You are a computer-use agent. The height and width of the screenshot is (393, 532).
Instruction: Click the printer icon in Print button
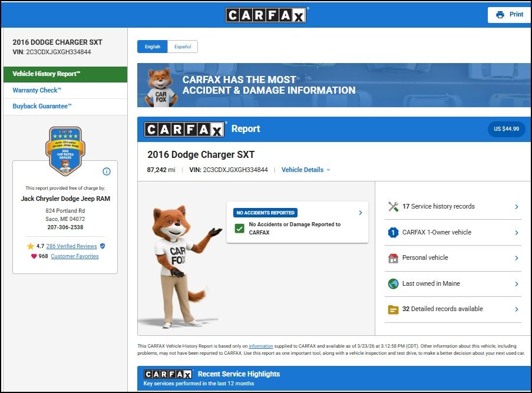click(x=500, y=15)
